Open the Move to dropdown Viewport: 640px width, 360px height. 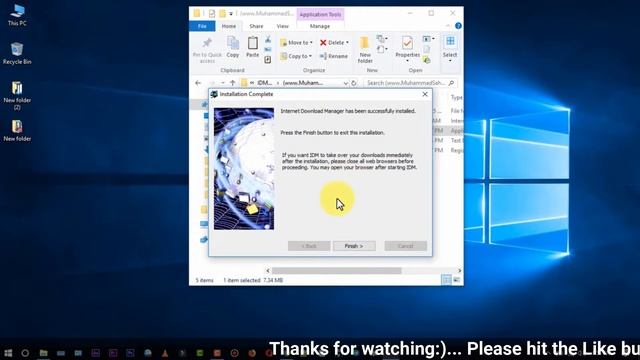tap(296, 42)
